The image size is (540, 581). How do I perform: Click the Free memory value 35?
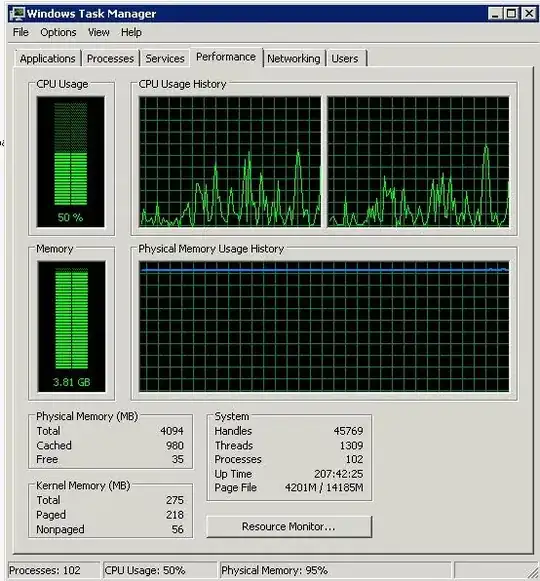(178, 459)
